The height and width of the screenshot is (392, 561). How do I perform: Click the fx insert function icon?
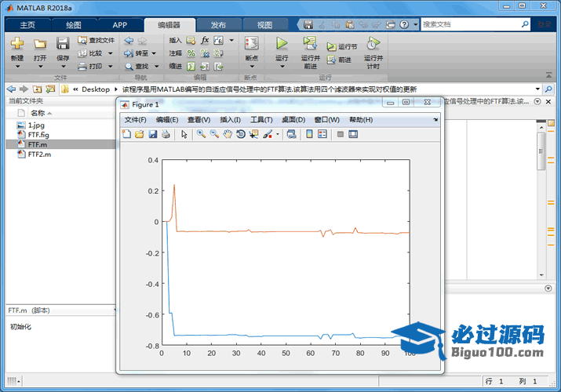(x=205, y=40)
